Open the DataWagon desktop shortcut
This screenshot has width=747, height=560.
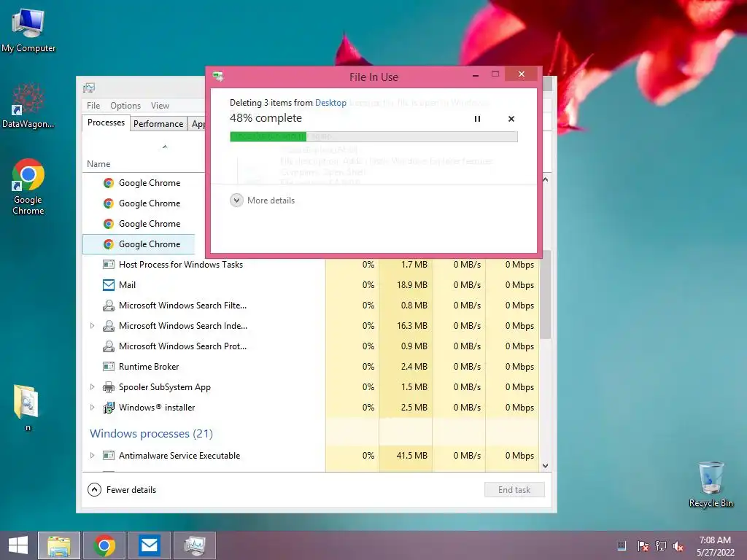click(28, 106)
